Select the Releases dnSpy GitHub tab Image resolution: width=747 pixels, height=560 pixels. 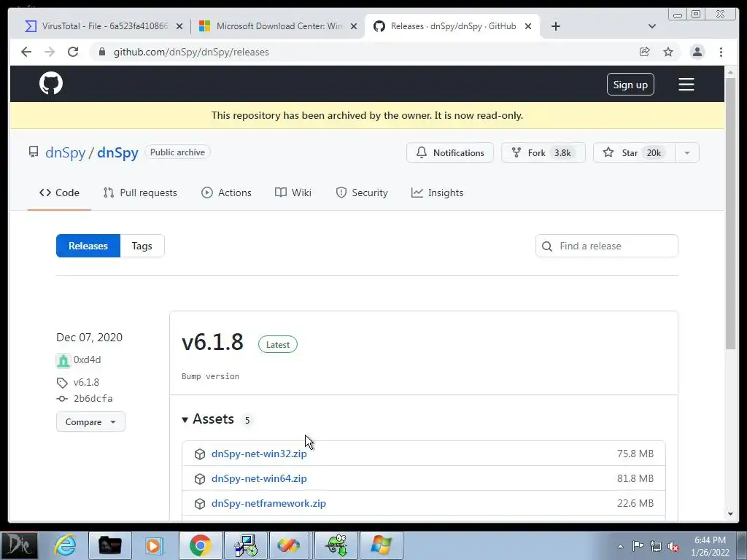point(452,26)
